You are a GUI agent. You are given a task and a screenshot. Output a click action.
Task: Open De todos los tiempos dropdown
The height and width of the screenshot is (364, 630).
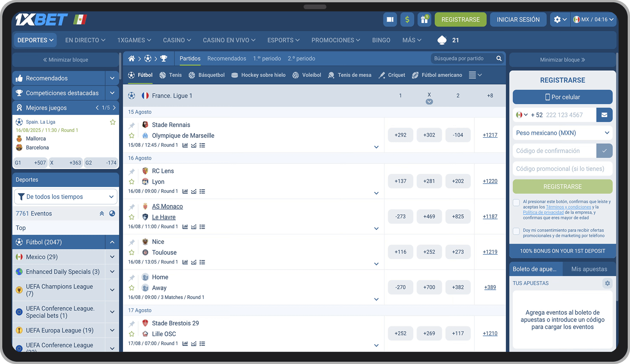(66, 197)
